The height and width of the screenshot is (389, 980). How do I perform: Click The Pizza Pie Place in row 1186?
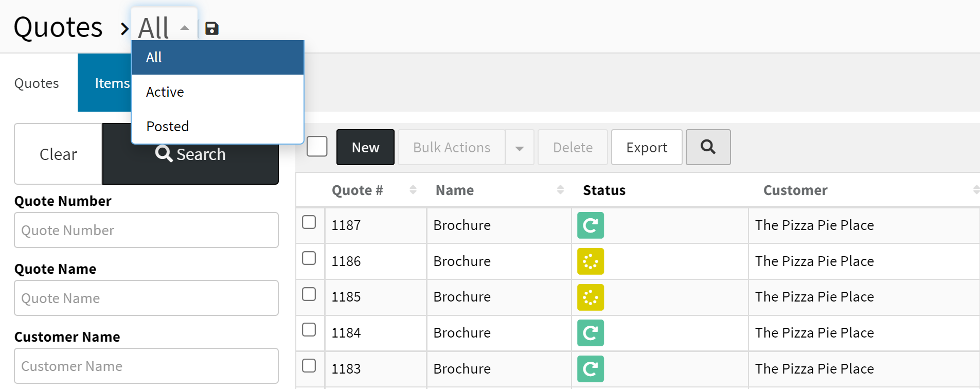(x=814, y=261)
